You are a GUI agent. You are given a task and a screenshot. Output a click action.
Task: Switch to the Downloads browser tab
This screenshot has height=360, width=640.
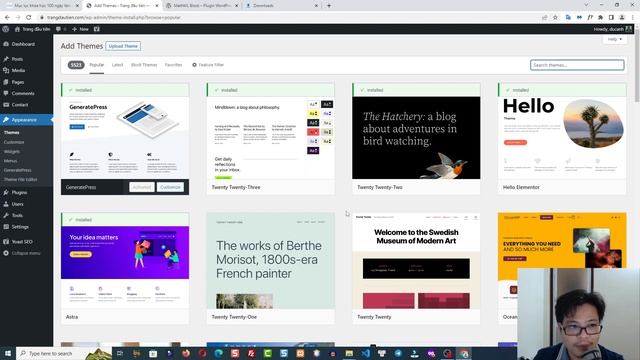point(282,6)
